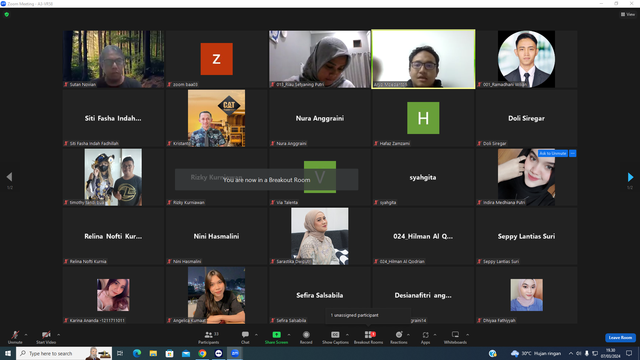640x360 pixels.
Task: Select the syahgita participant tile
Action: pos(423,177)
